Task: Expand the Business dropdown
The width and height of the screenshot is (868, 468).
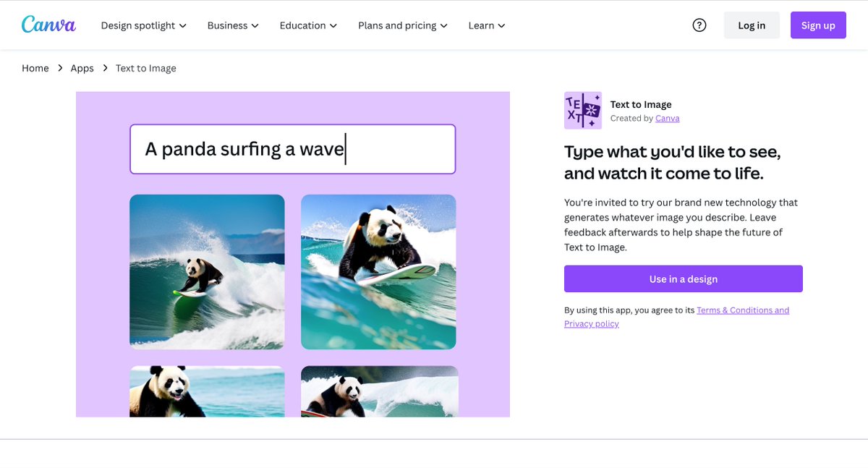Action: [x=233, y=25]
